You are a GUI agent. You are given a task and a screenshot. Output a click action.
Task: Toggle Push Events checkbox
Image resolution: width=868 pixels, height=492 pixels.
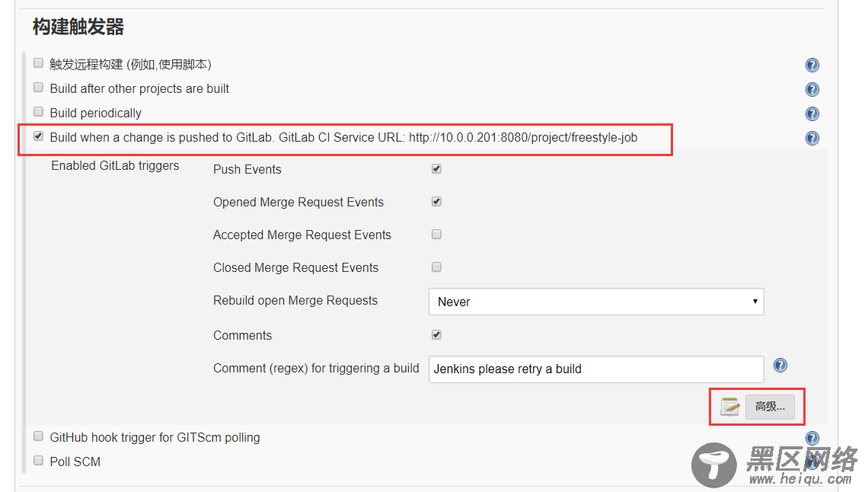pyautogui.click(x=436, y=169)
